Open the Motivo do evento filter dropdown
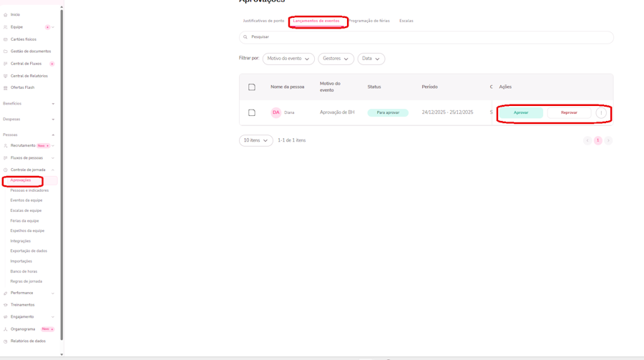 tap(288, 59)
